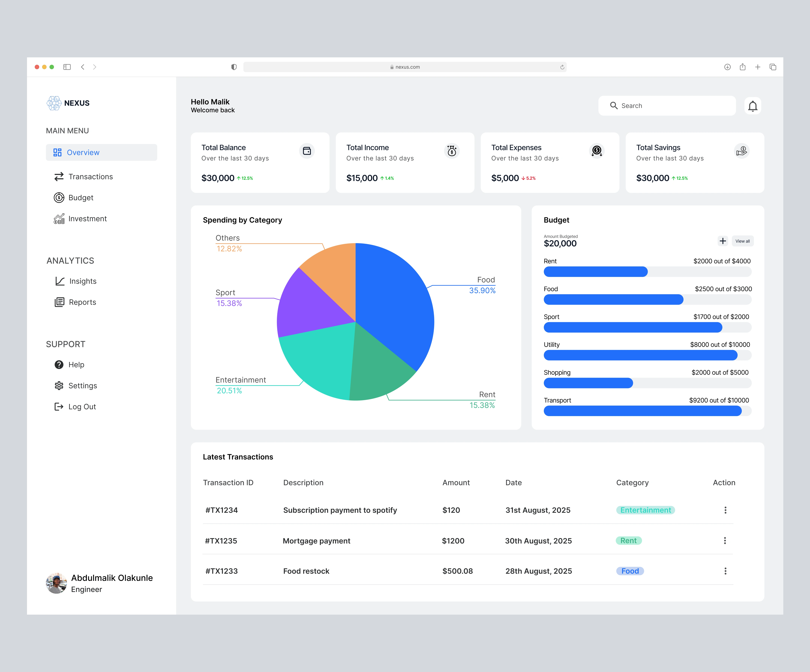810x672 pixels.
Task: Go to Investment in main menu
Action: click(x=87, y=219)
